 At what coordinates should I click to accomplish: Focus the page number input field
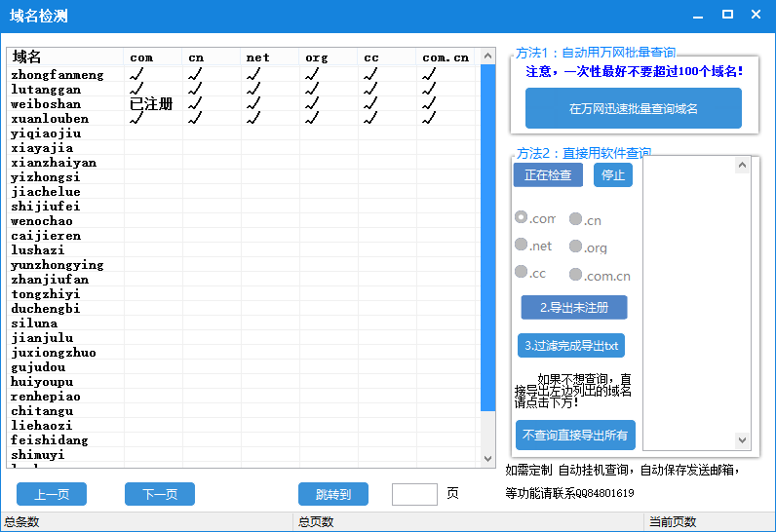coord(414,494)
